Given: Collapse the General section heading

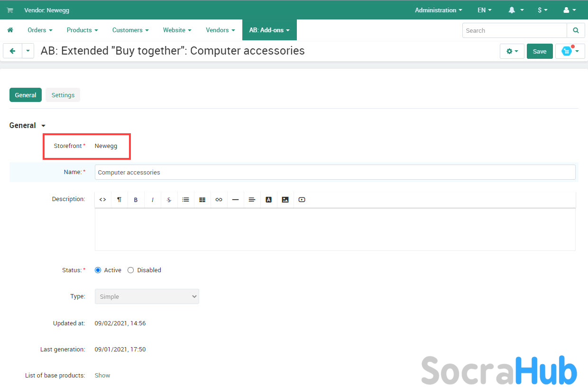Looking at the screenshot, I should (28, 125).
